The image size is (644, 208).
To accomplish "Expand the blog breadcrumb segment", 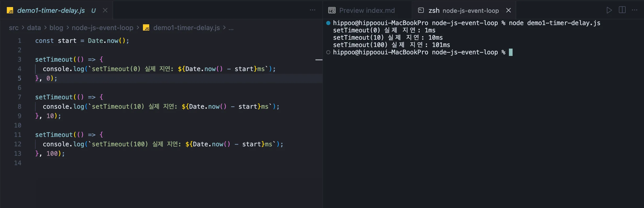I will point(56,28).
